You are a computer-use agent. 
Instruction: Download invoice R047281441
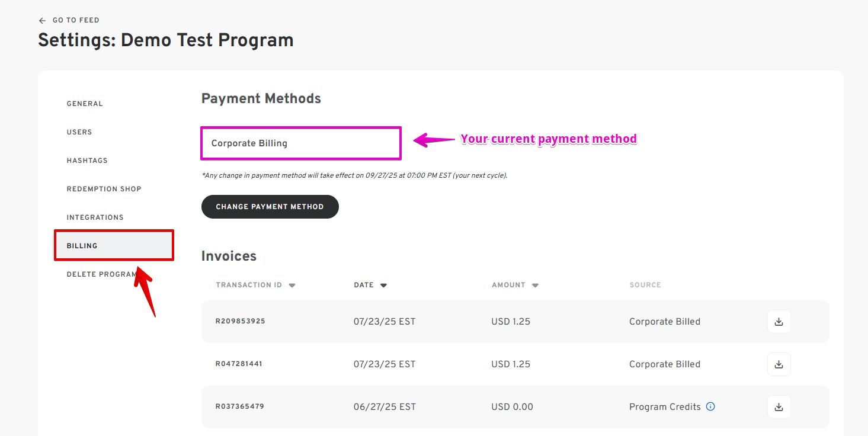point(779,364)
